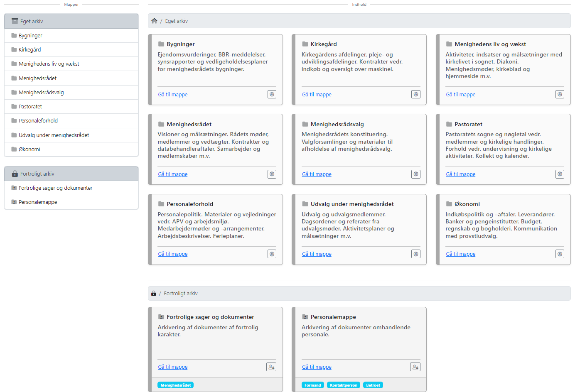Click folder icon on Økonomi card title
This screenshot has height=392, width=580.
tap(449, 204)
